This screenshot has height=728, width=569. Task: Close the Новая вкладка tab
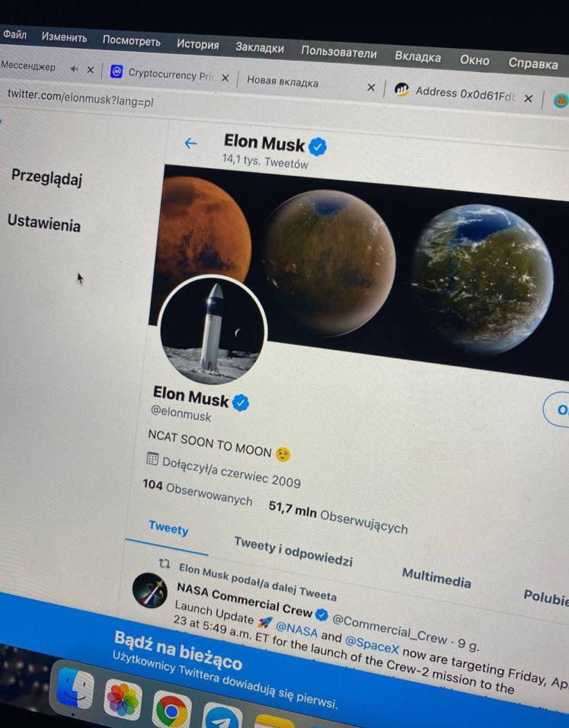click(x=371, y=87)
